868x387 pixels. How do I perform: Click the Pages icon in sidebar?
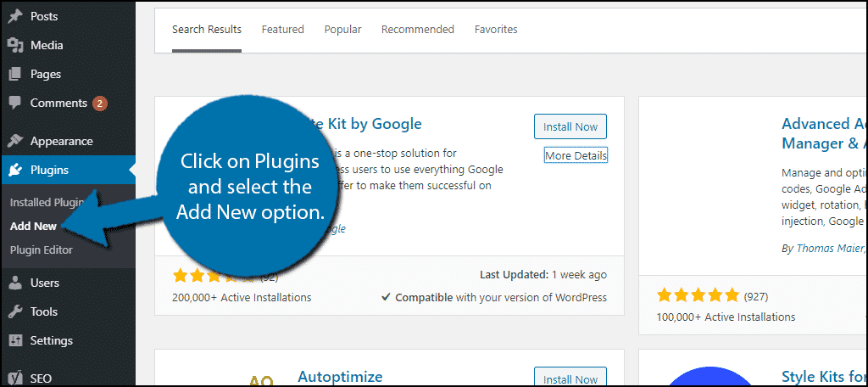coord(15,74)
